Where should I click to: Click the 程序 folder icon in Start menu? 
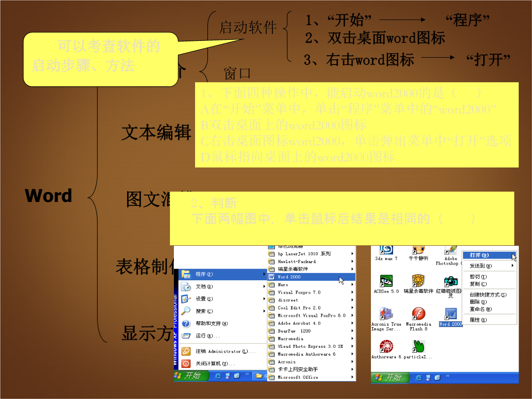click(186, 274)
